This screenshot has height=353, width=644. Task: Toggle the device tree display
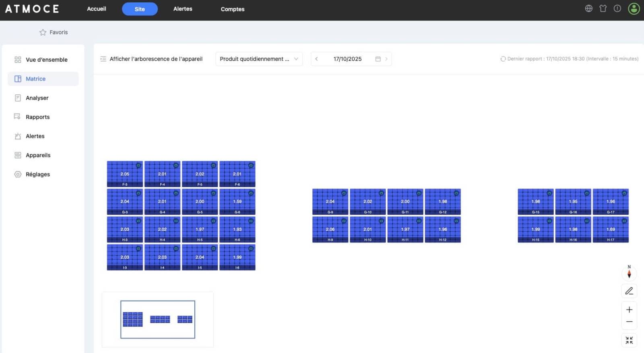tap(151, 59)
